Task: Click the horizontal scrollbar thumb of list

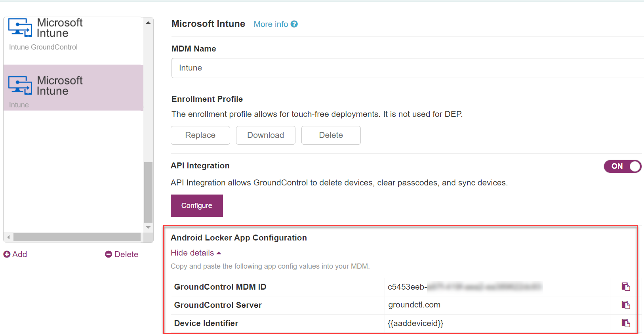Action: (x=77, y=237)
